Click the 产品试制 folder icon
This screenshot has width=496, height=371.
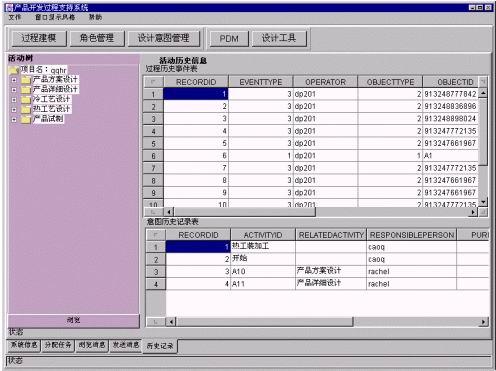coord(26,119)
